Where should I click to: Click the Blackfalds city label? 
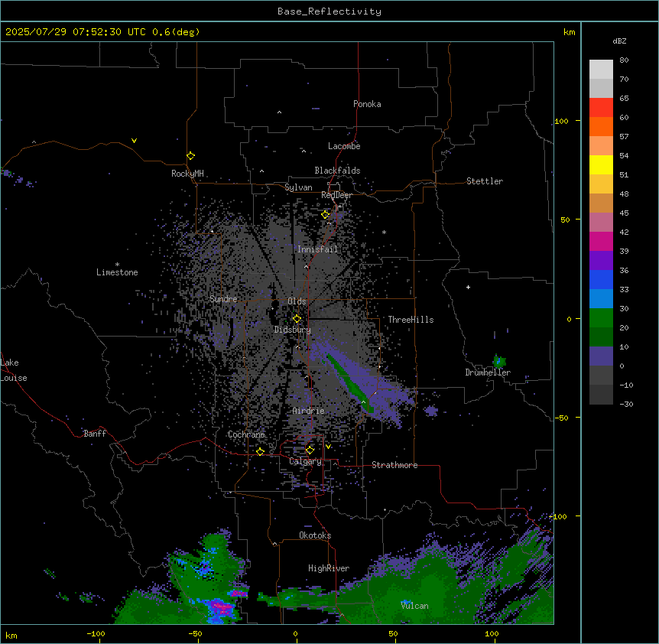[x=337, y=171]
